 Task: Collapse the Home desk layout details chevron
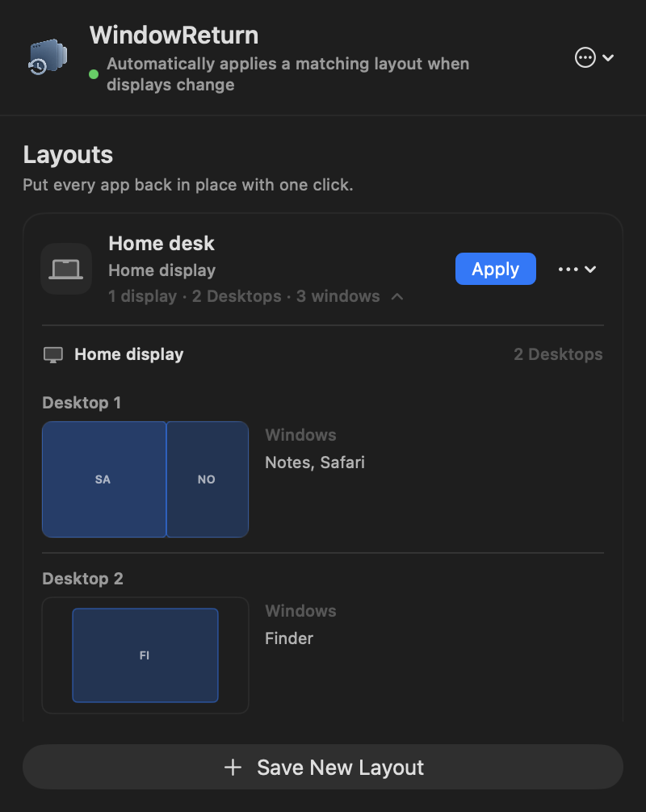(x=397, y=297)
